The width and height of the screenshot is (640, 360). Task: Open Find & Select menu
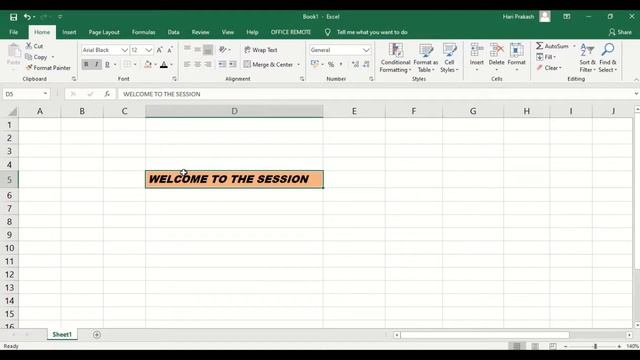pyautogui.click(x=608, y=58)
